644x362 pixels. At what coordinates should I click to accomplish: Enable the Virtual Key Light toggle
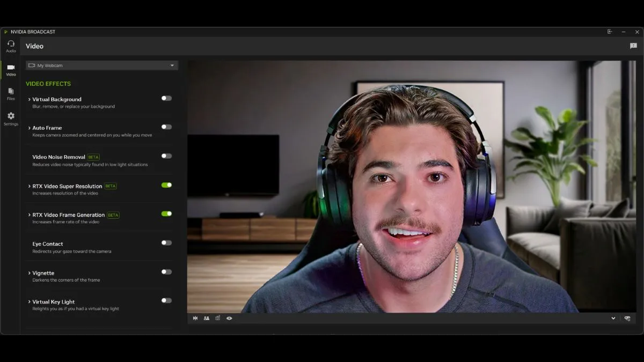coord(166,300)
